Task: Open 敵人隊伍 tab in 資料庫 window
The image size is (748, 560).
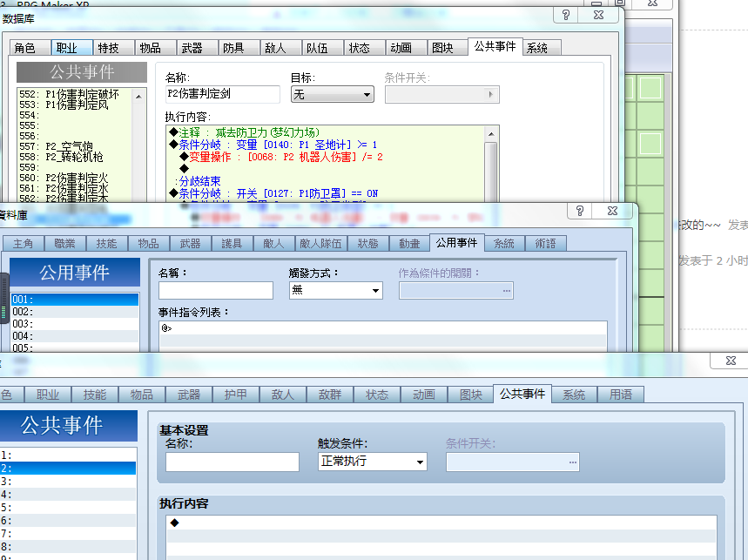Action: coord(320,243)
